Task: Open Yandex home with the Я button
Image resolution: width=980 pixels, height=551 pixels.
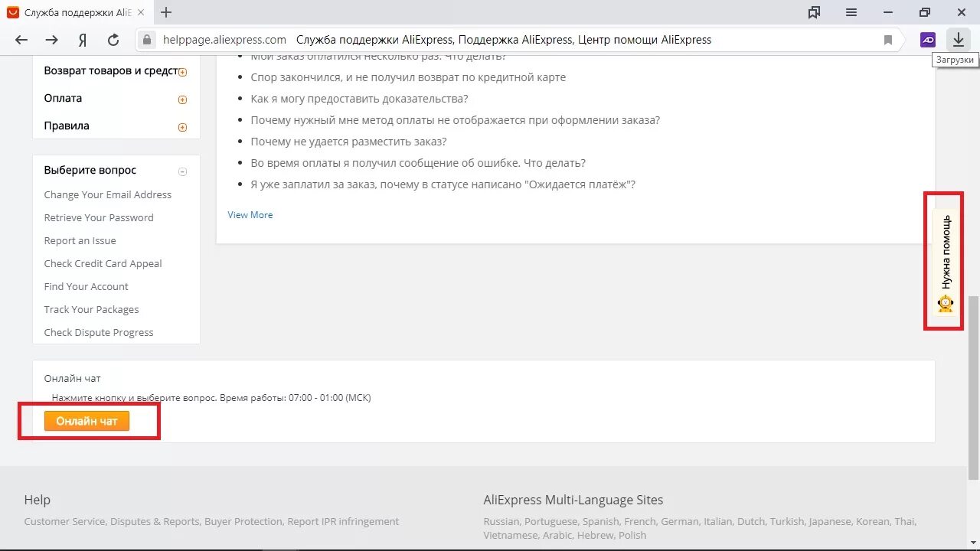Action: (x=83, y=40)
